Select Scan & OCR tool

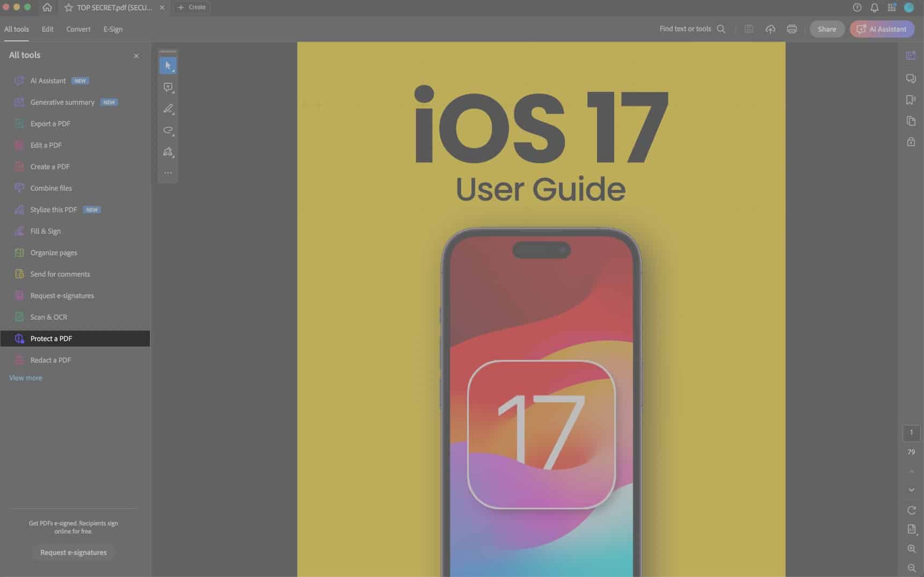[75, 317]
